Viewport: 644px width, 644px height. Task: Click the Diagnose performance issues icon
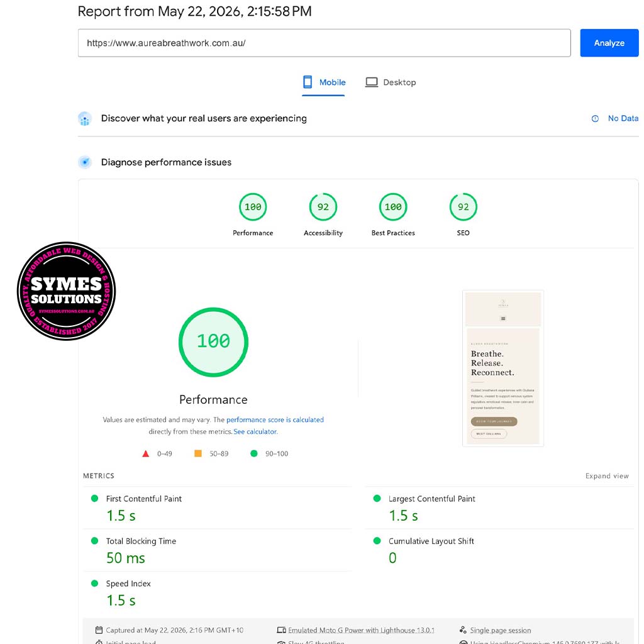click(85, 162)
